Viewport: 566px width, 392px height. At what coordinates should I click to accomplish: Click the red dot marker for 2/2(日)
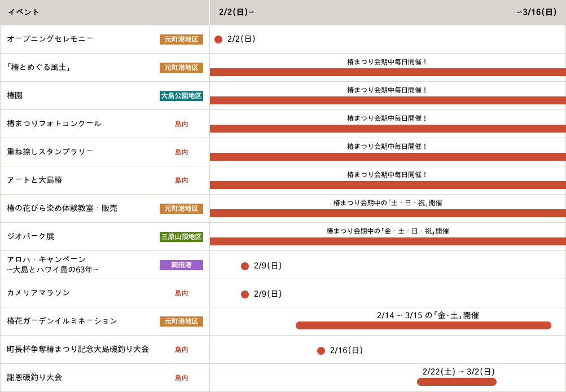coord(218,39)
